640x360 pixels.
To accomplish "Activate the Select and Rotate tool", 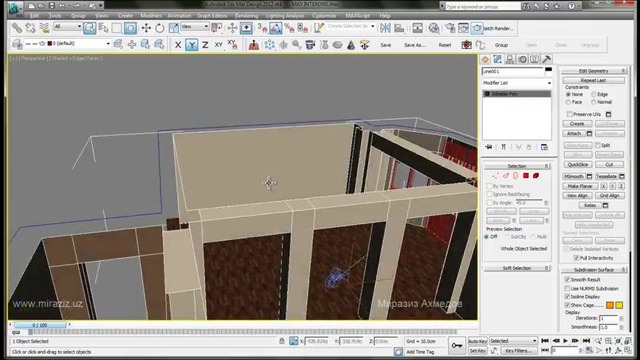I will pos(160,28).
